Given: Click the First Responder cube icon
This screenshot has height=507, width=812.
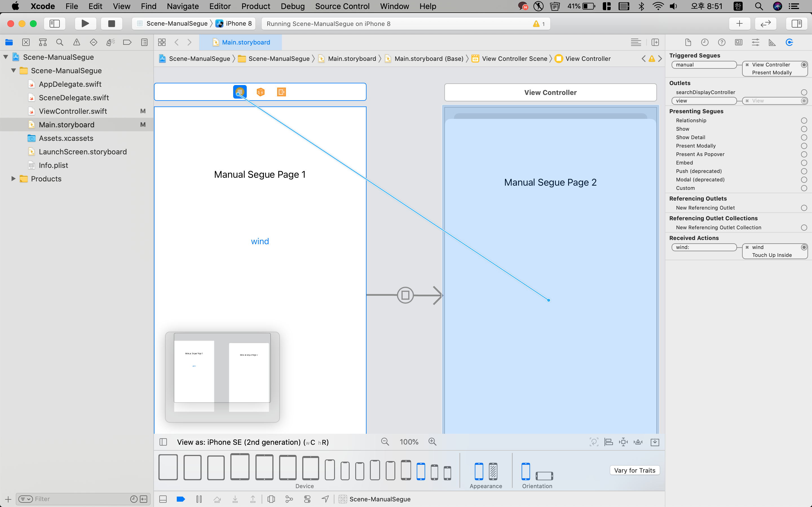Looking at the screenshot, I should 261,92.
